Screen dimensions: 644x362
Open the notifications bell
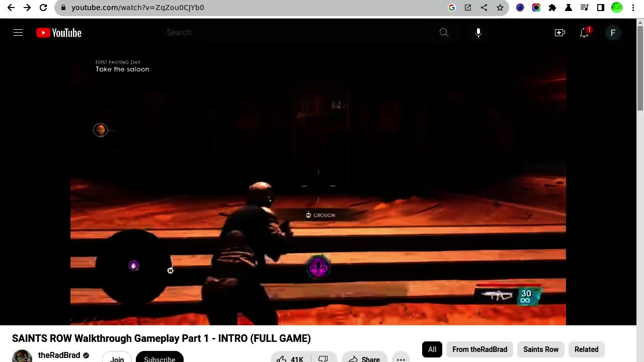(584, 33)
